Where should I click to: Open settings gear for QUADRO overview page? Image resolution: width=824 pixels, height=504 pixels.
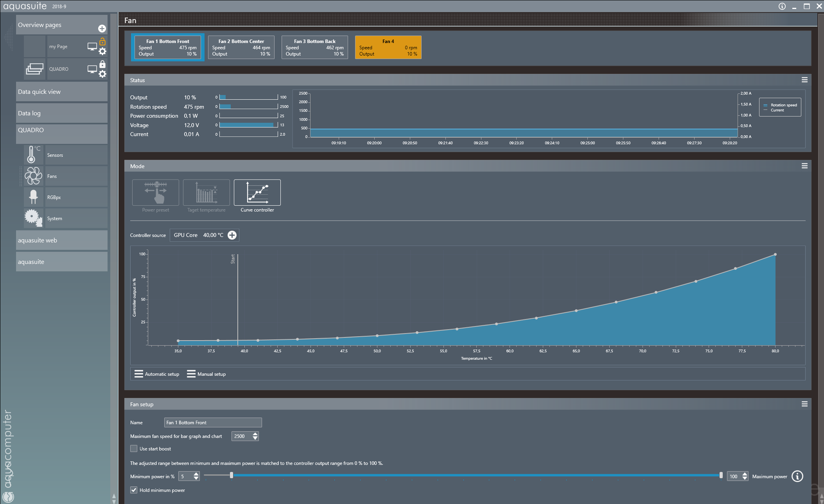pos(102,74)
